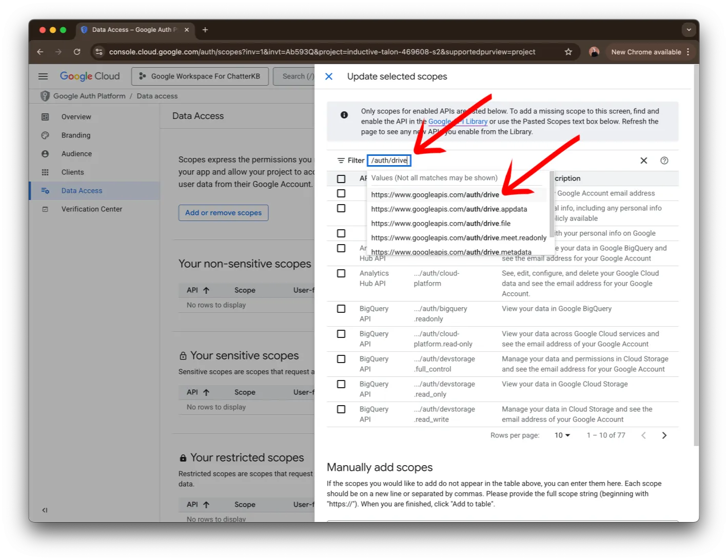Go to the next page of scopes
728x560 pixels.
pos(664,435)
